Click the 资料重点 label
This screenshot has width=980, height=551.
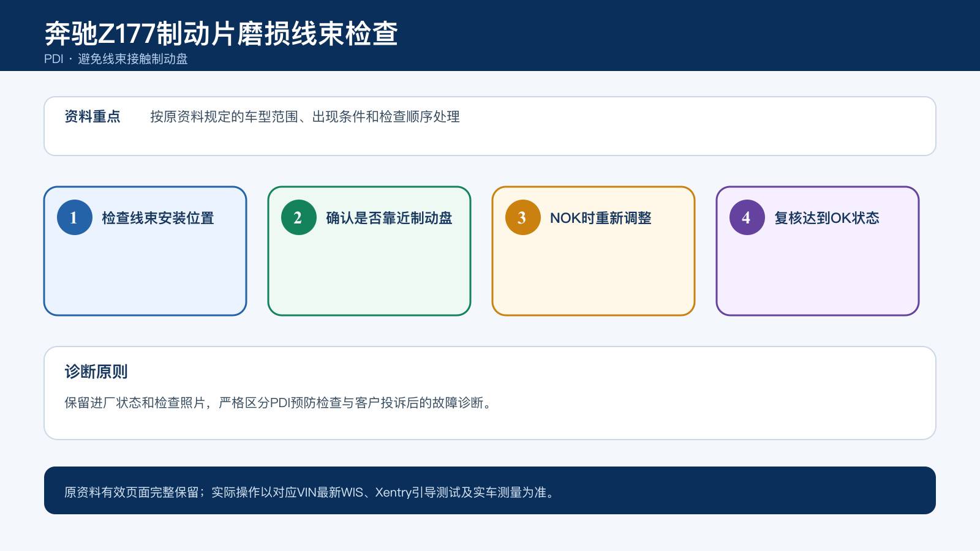pyautogui.click(x=92, y=116)
